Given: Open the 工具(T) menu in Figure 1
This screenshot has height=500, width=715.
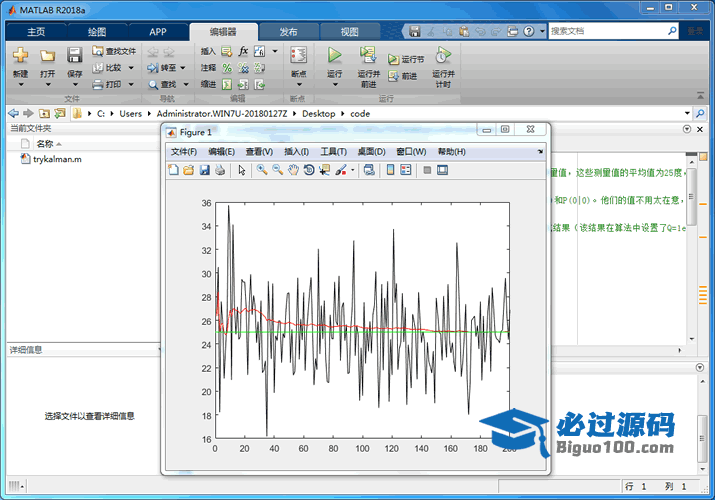Looking at the screenshot, I should (333, 152).
